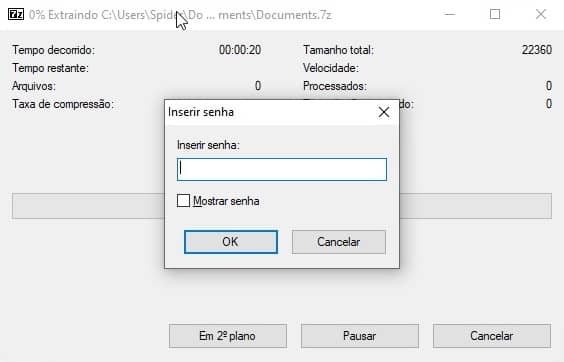Pause extraction using the Pausar button
The width and height of the screenshot is (564, 362).
pos(360,336)
